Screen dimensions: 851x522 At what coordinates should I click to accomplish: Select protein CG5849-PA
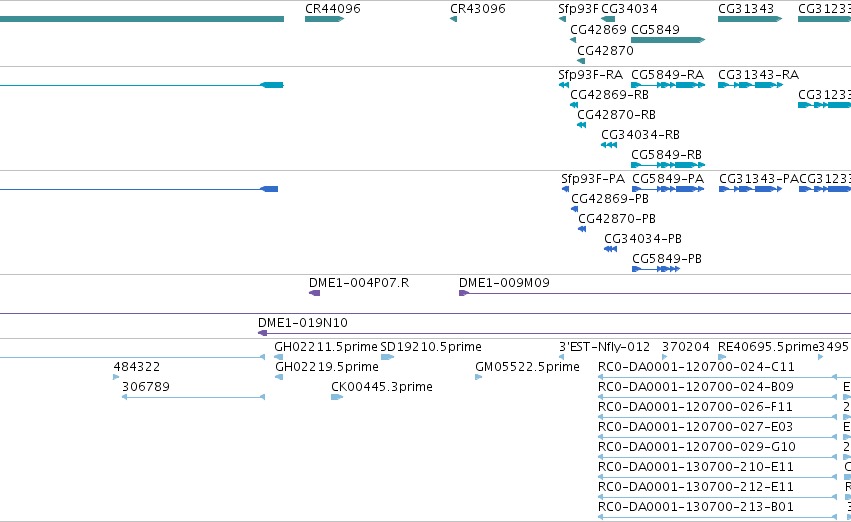[668, 189]
